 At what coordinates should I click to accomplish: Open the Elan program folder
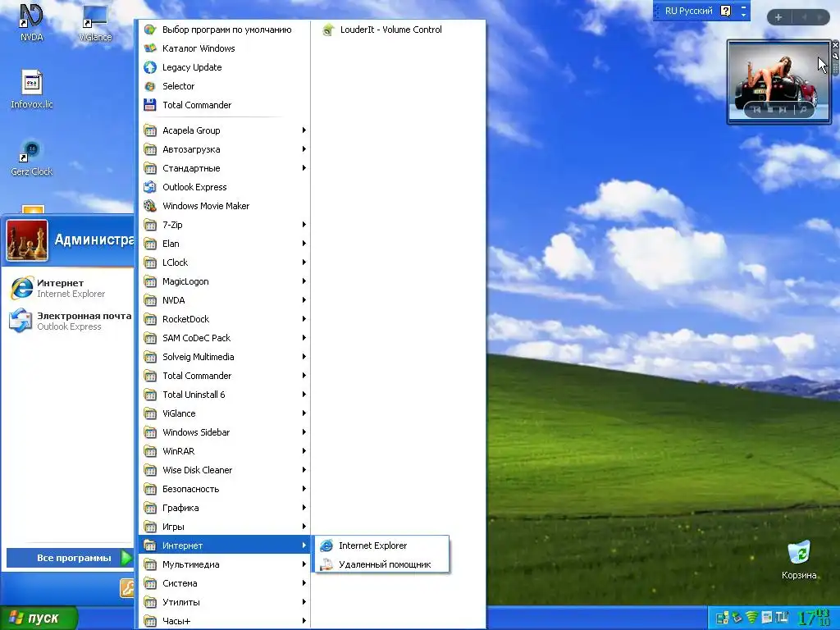(224, 243)
